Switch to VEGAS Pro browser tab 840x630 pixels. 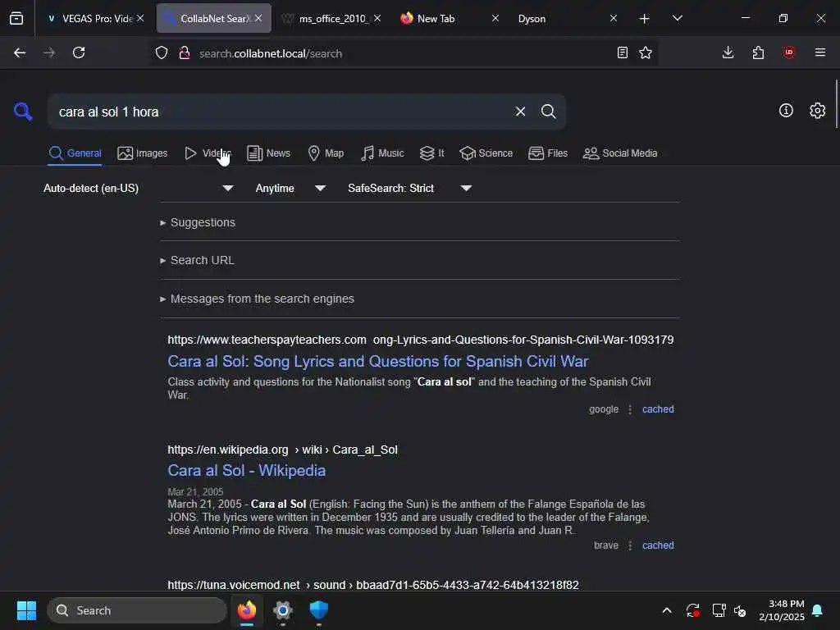tap(95, 18)
